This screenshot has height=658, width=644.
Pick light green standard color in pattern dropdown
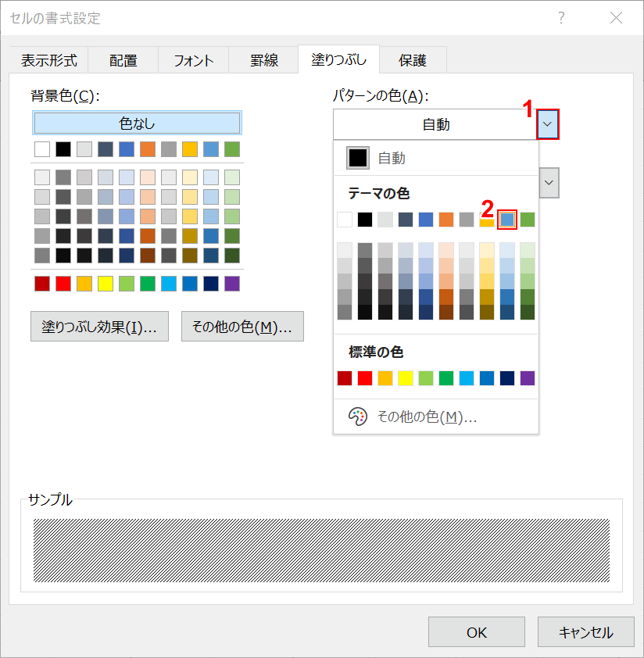(x=426, y=378)
